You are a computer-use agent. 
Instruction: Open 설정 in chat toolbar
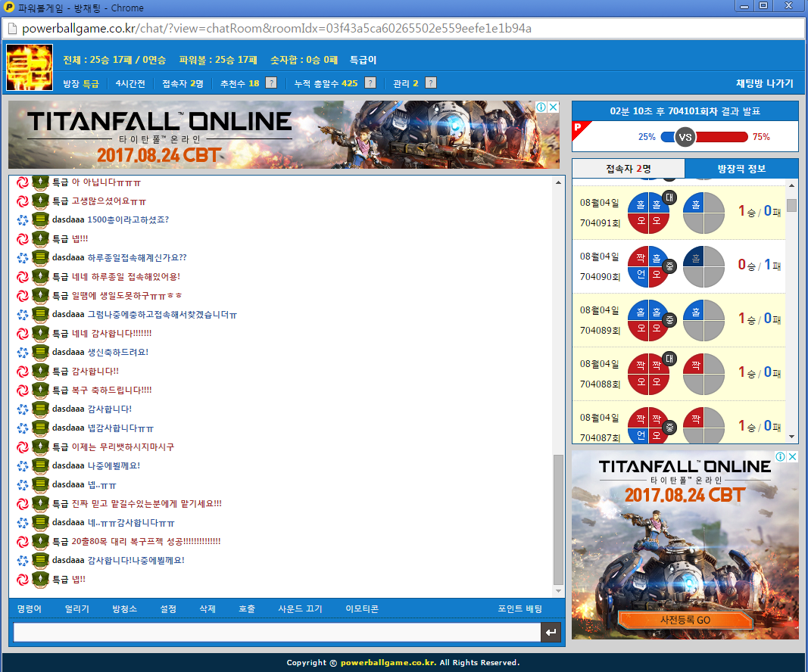pyautogui.click(x=168, y=608)
